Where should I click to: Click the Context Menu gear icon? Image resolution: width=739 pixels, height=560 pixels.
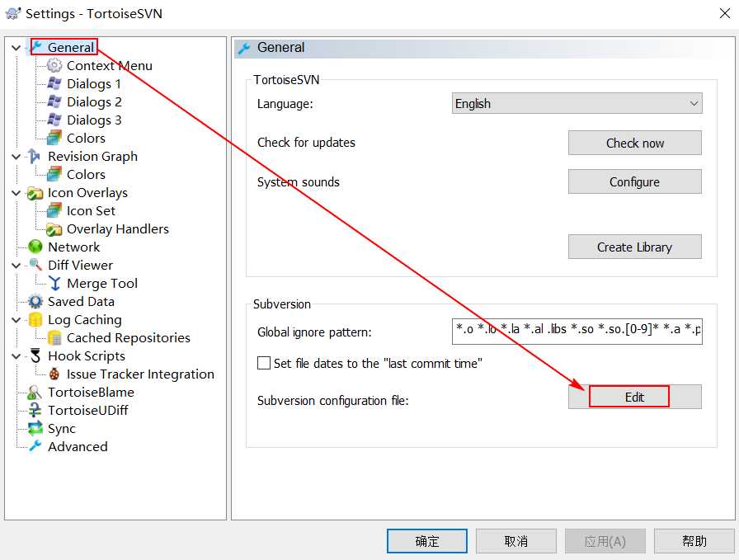(x=54, y=65)
